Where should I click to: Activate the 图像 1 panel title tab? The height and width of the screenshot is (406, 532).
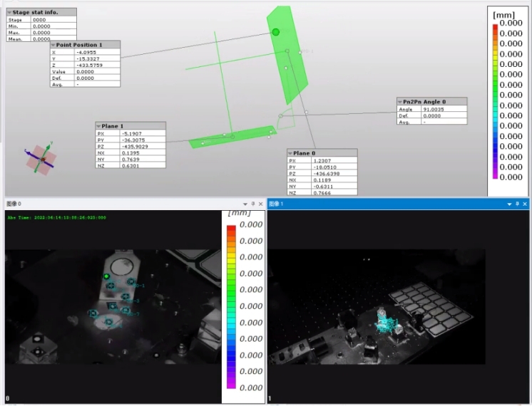tap(277, 204)
